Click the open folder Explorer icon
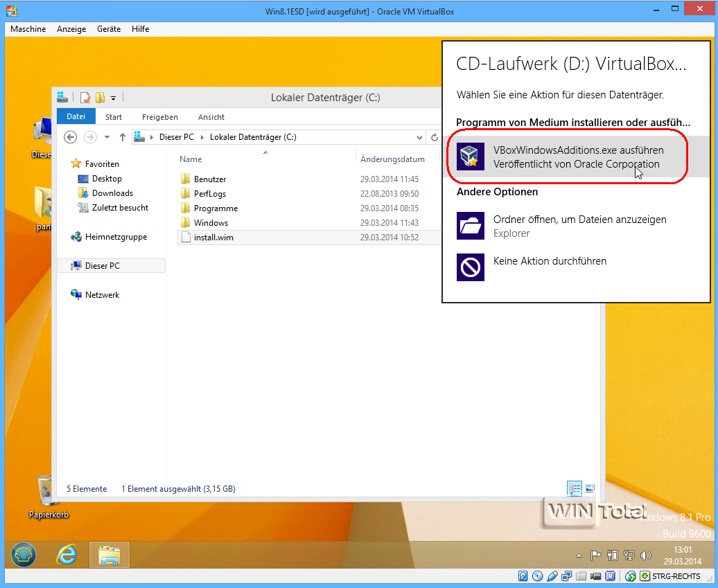This screenshot has width=718, height=588. tap(471, 226)
